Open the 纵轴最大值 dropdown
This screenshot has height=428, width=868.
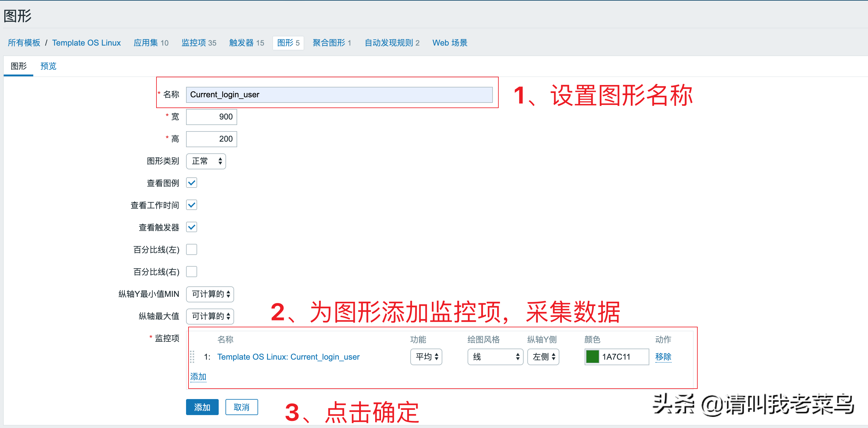point(209,316)
